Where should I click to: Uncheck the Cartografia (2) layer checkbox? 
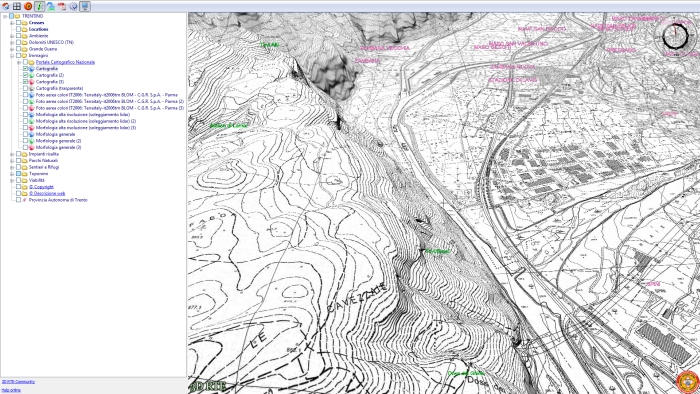(x=25, y=75)
